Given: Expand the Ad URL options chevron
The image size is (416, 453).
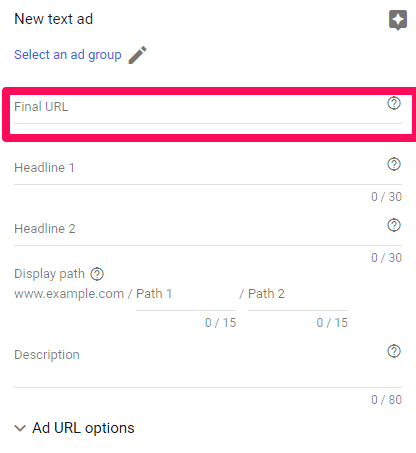Looking at the screenshot, I should coord(20,428).
